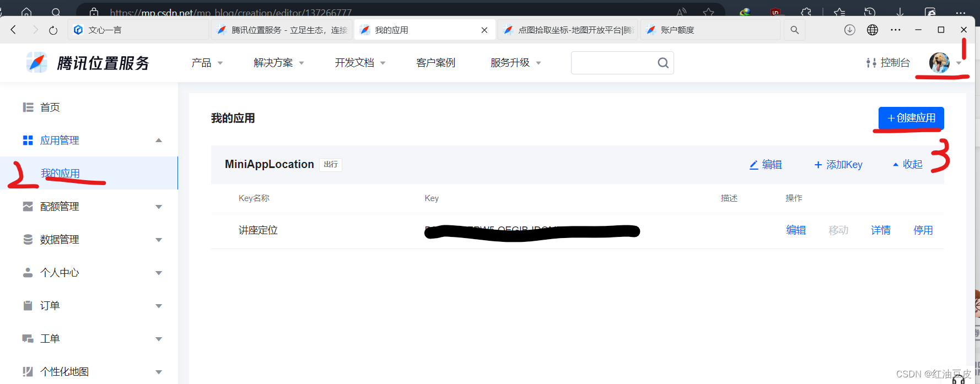Click the browser tab search magnifier icon
This screenshot has height=384, width=980.
point(794,30)
